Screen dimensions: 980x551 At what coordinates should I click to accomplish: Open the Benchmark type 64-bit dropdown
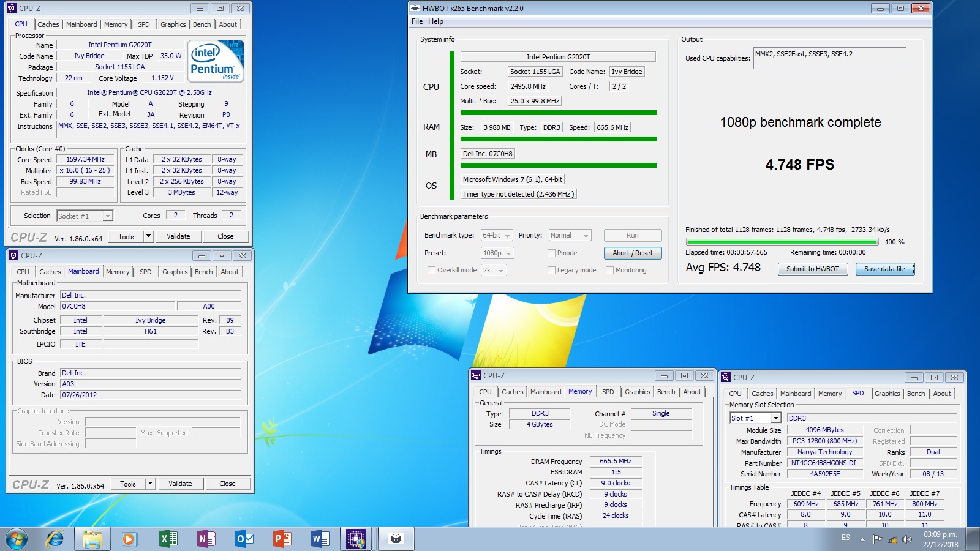pos(497,235)
